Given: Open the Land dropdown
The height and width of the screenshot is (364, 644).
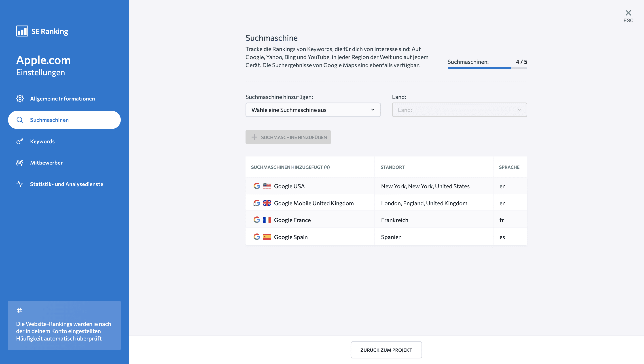Looking at the screenshot, I should (x=460, y=110).
